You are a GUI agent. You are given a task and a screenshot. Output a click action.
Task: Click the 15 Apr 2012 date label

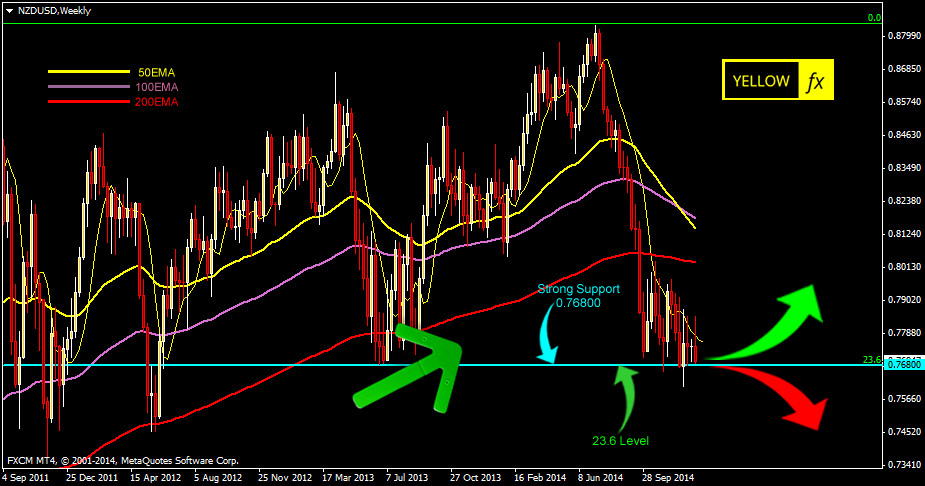click(155, 477)
